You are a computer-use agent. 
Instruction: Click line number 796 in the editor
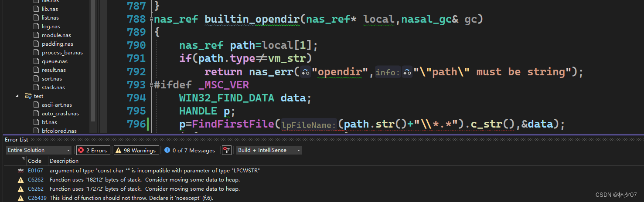point(136,124)
